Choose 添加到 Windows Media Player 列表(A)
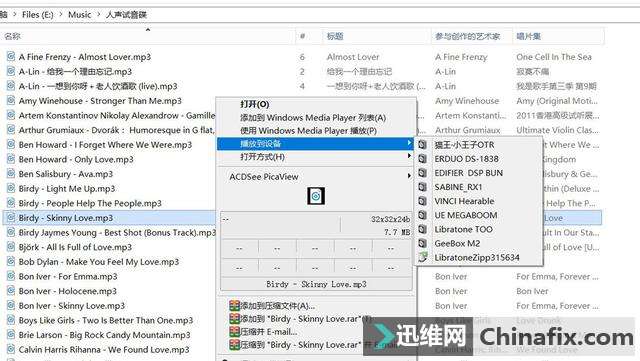The image size is (640, 361). [x=313, y=118]
